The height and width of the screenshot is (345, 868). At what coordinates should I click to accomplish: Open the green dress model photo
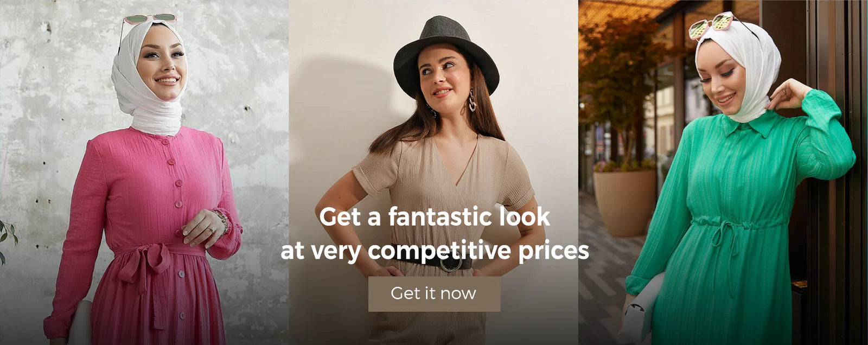pos(723,173)
